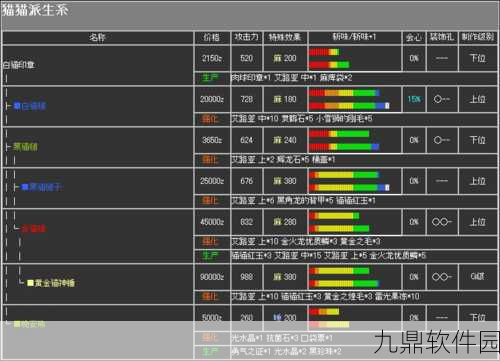Click the materials line with 艾路玺 中×15
The height and width of the screenshot is (361, 500).
pos(329,256)
